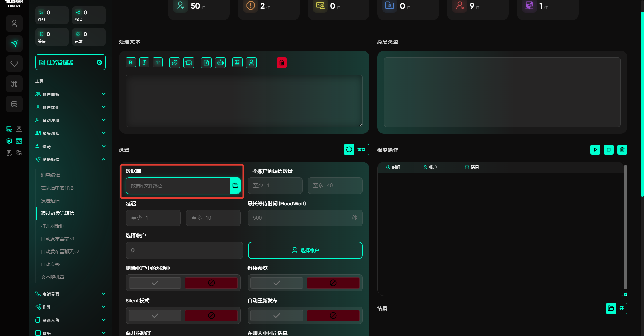Image resolution: width=644 pixels, height=336 pixels.
Task: Enable Silent模式 checkmark option
Action: coord(155,316)
